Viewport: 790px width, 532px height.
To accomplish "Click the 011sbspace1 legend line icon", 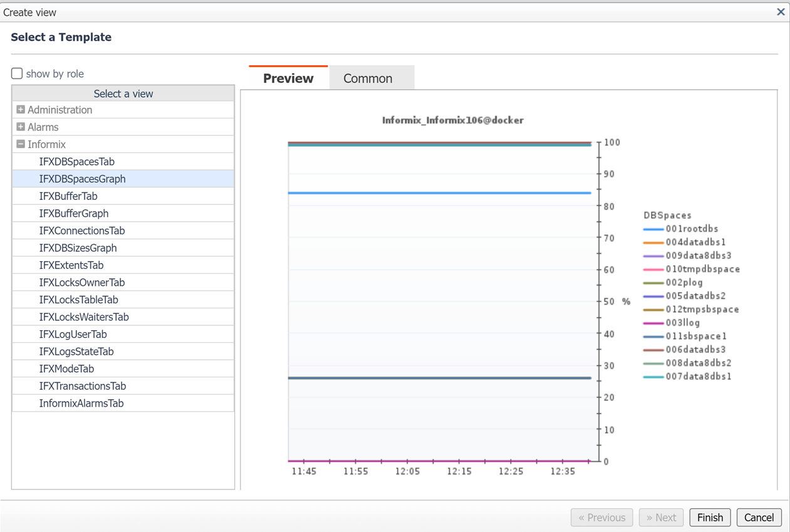I will coord(653,337).
